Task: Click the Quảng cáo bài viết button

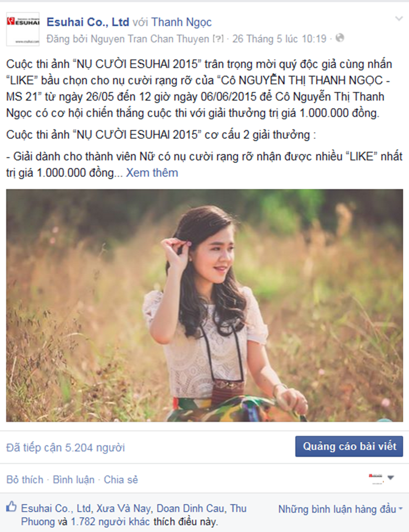Action: (349, 447)
